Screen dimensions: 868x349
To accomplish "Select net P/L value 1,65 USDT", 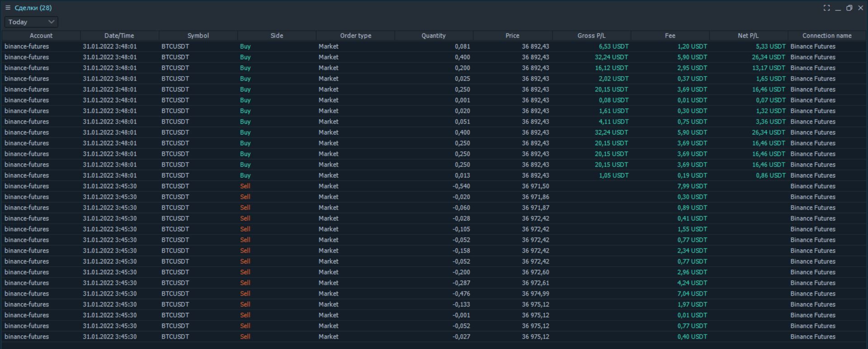I will pyautogui.click(x=771, y=79).
